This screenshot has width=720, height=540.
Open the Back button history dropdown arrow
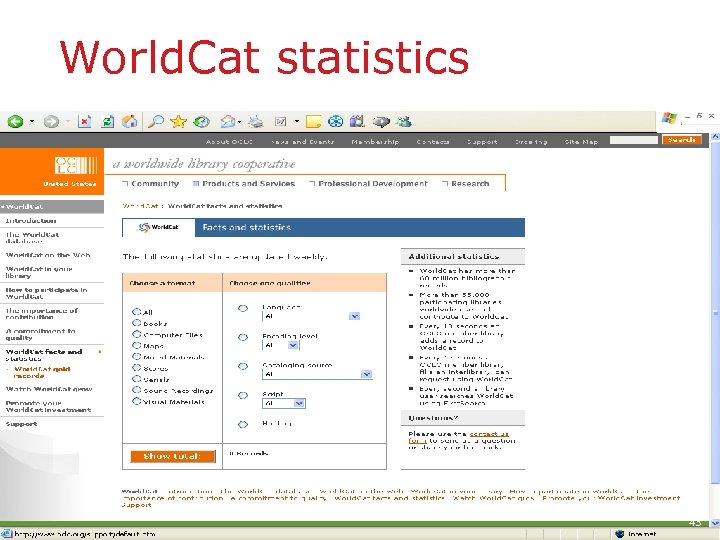(32, 122)
